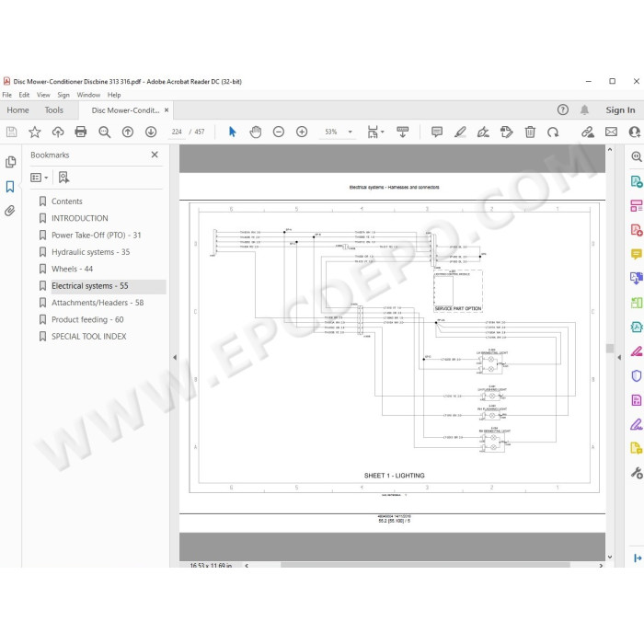Open the Protect shield tool

click(x=637, y=375)
